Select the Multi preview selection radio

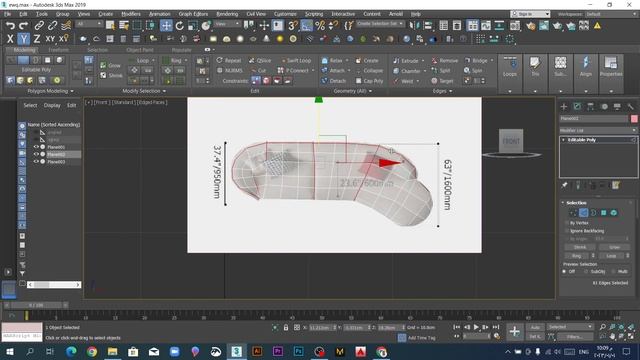(x=613, y=271)
